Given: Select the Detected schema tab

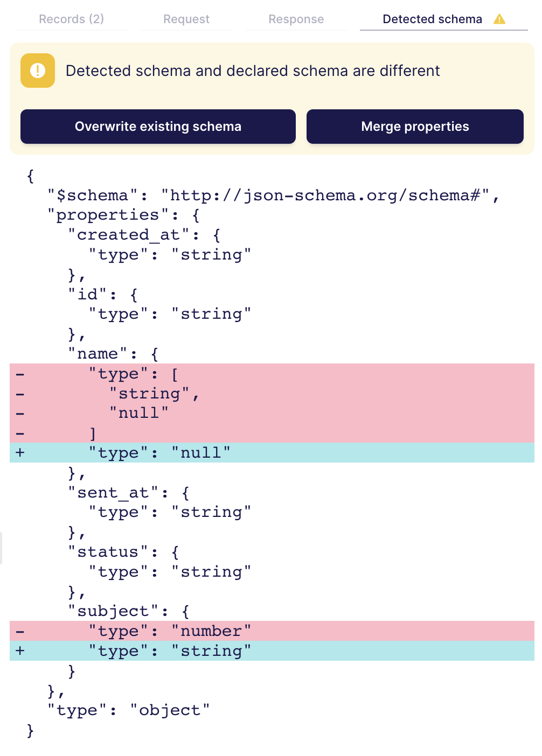Looking at the screenshot, I should pos(432,19).
